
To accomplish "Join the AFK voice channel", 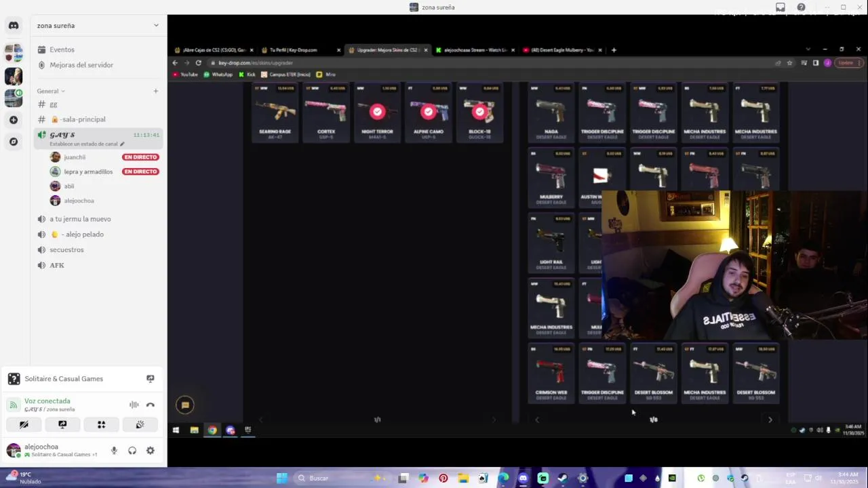I will 98,266.
